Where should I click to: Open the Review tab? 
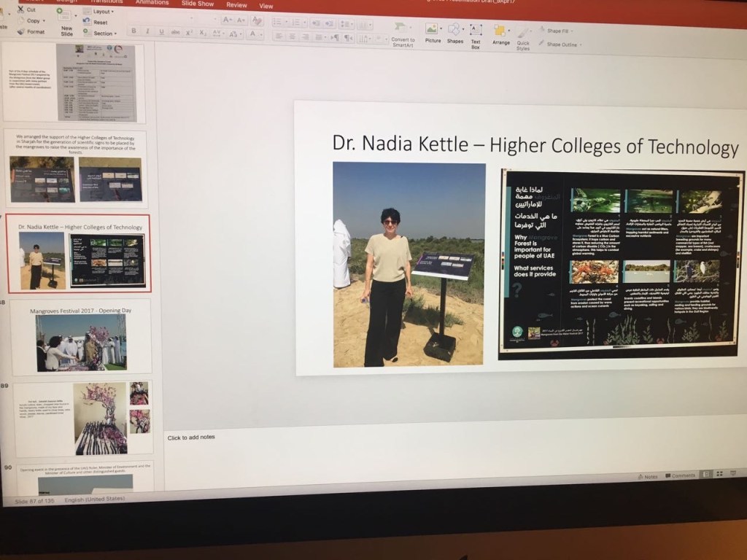236,4
